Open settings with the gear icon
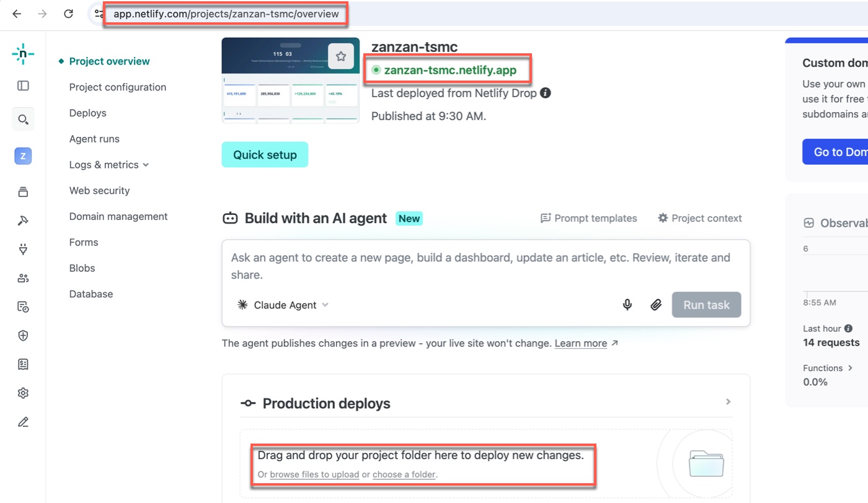The image size is (868, 503). [x=23, y=393]
